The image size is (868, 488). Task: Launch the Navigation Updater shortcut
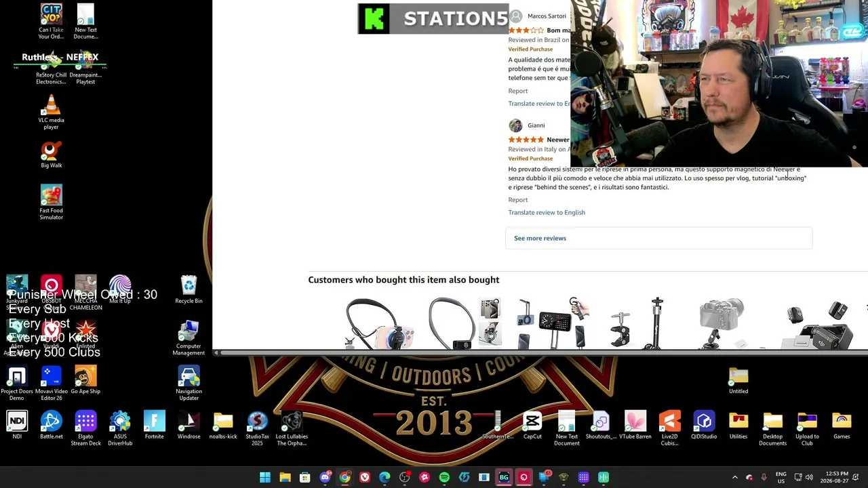point(189,383)
